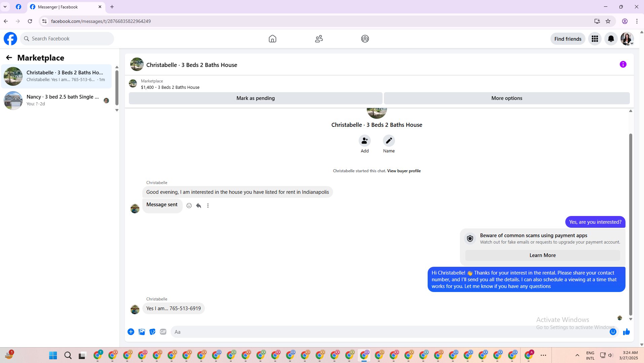Open Task View on the taskbar
The image size is (644, 363).
[x=83, y=356]
